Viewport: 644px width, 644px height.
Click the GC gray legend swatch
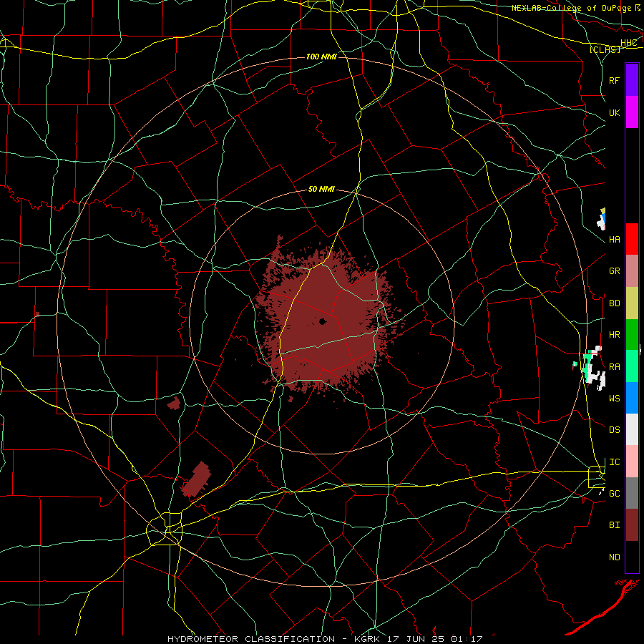click(632, 493)
